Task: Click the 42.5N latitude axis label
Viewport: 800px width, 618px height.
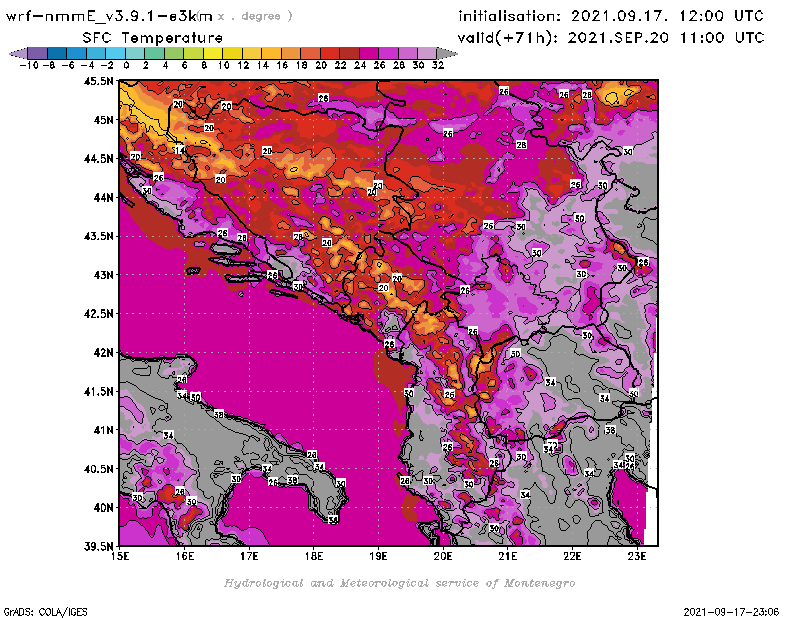Action: [98, 314]
